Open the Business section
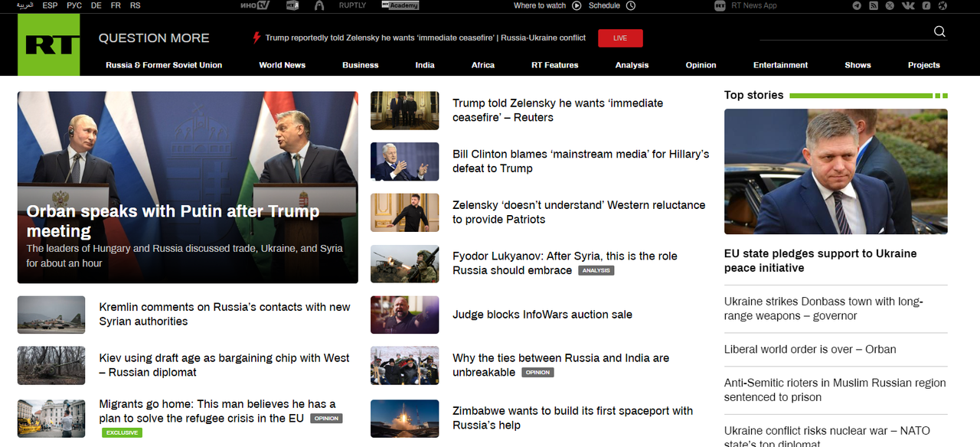Image resolution: width=980 pixels, height=447 pixels. click(x=361, y=65)
